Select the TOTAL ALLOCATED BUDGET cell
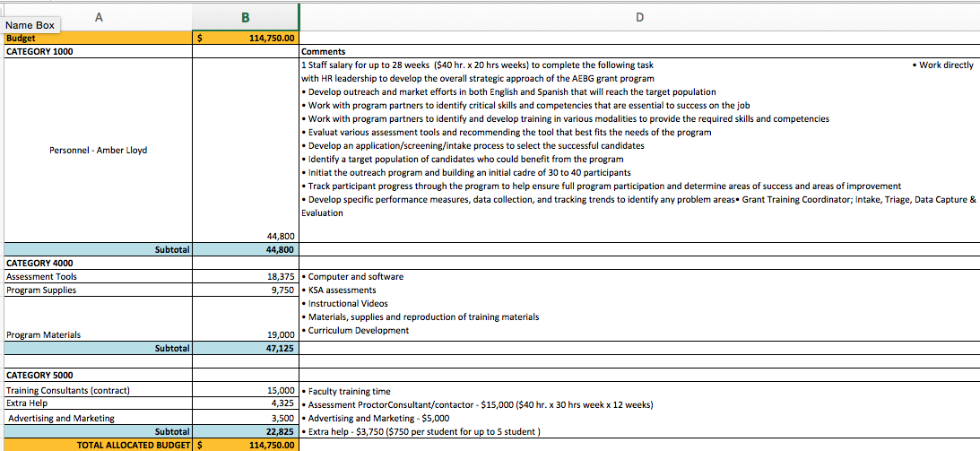This screenshot has width=980, height=451. click(97, 445)
